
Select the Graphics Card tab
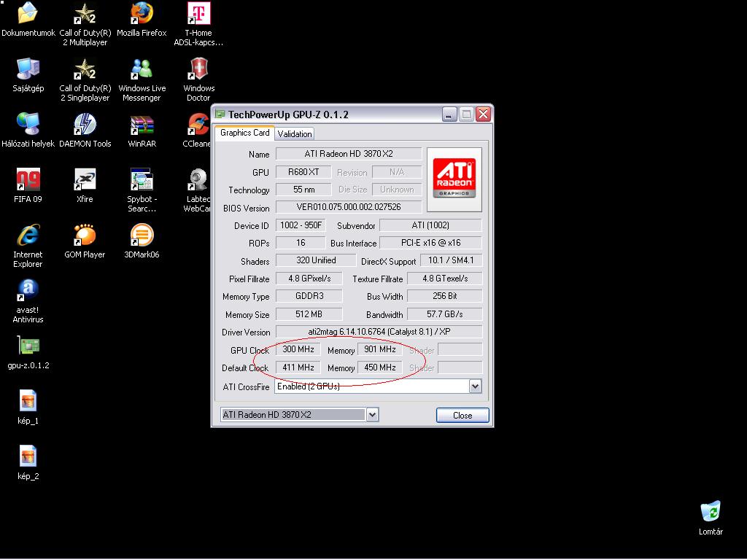coord(244,133)
